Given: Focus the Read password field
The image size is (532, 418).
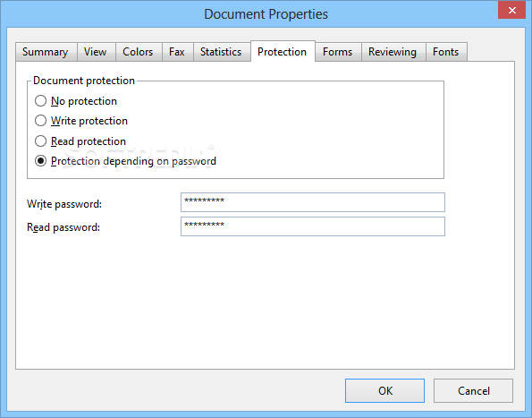Looking at the screenshot, I should 312,226.
